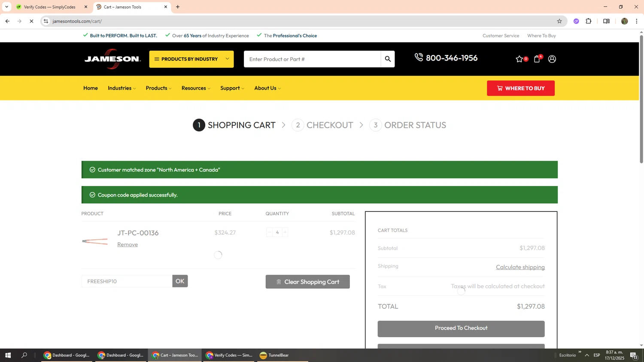Viewport: 644px width, 362px height.
Task: Click Calculate shipping link
Action: tap(520, 267)
